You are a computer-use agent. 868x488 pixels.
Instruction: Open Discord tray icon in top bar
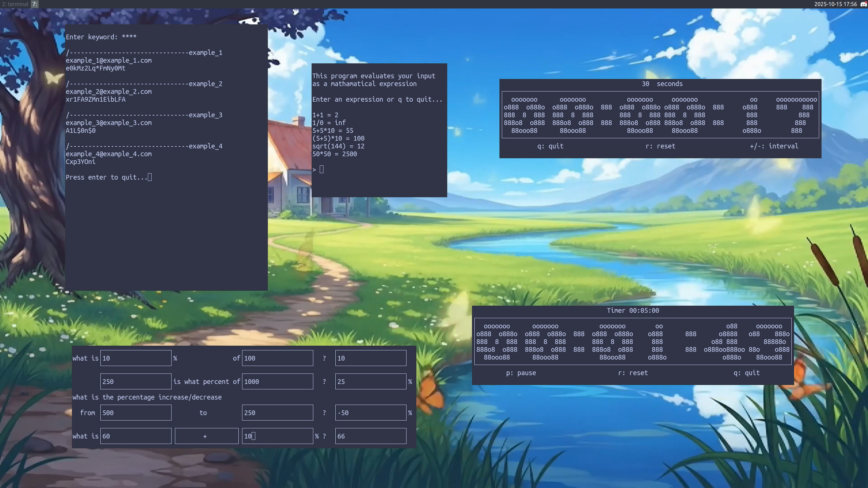864,4
